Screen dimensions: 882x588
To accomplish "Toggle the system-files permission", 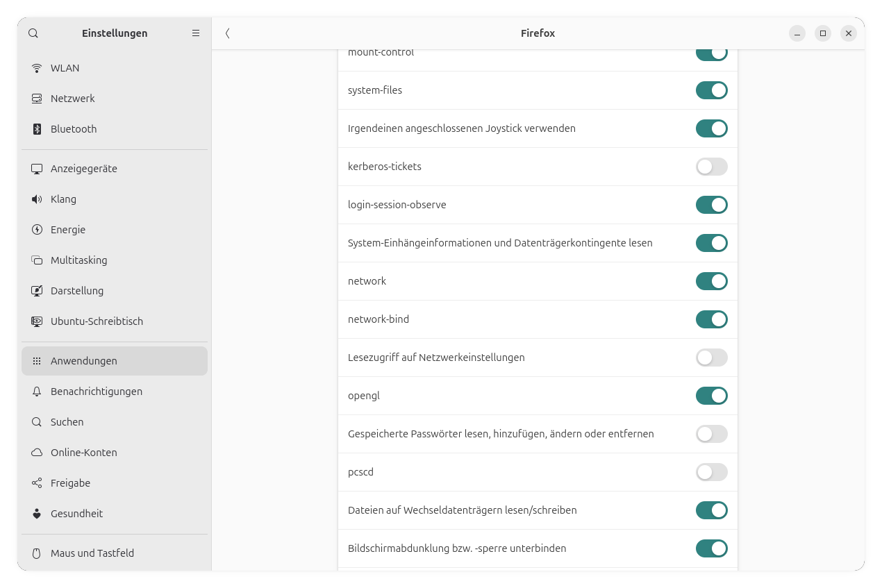I will coord(711,90).
